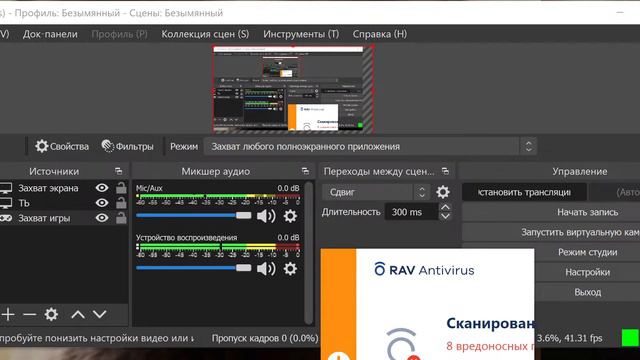Click the Выход button
The height and width of the screenshot is (360, 640).
pyautogui.click(x=587, y=292)
